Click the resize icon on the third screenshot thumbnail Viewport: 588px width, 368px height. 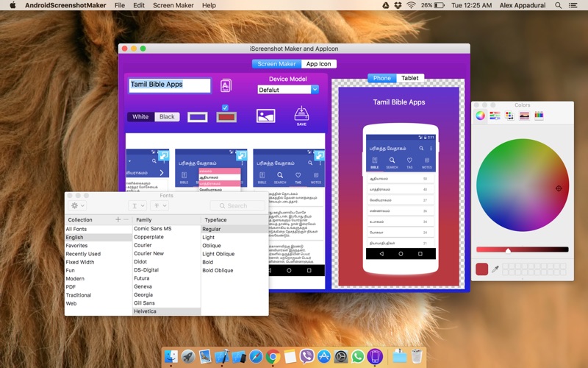click(320, 155)
